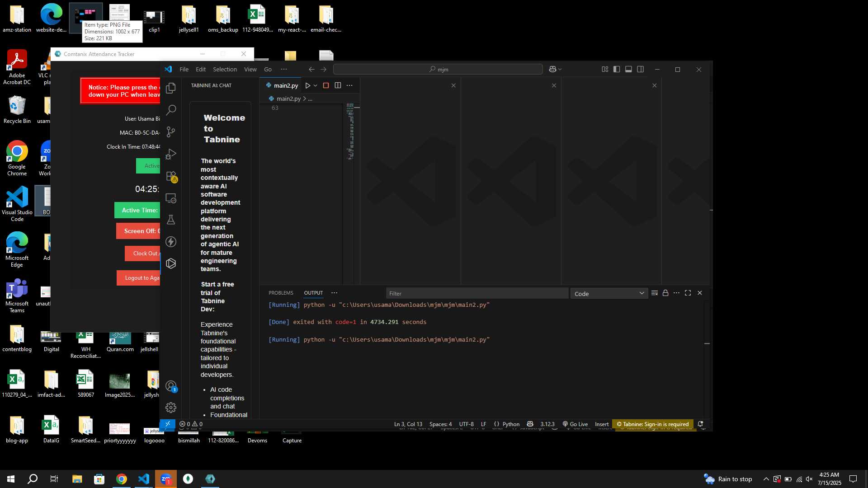Click the errors and warnings count

pyautogui.click(x=191, y=424)
